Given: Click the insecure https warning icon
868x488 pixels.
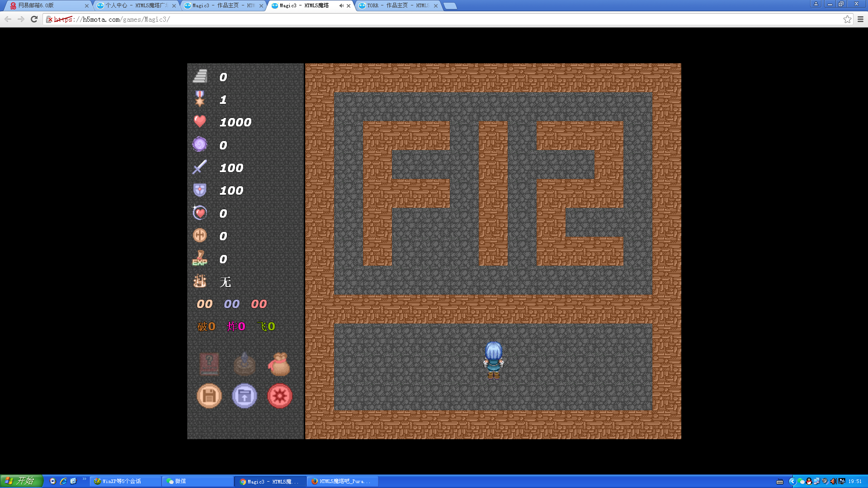Looking at the screenshot, I should click(x=49, y=19).
